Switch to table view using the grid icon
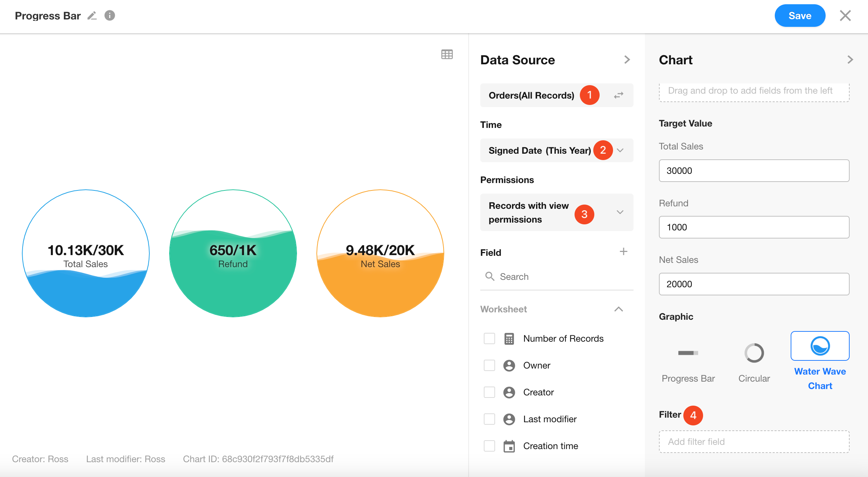 coord(447,54)
